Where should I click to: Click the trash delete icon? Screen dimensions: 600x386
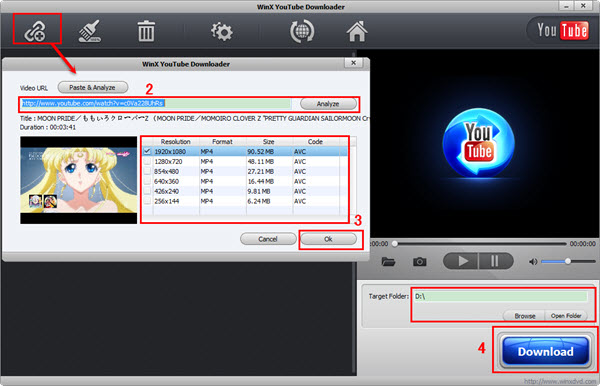(146, 31)
